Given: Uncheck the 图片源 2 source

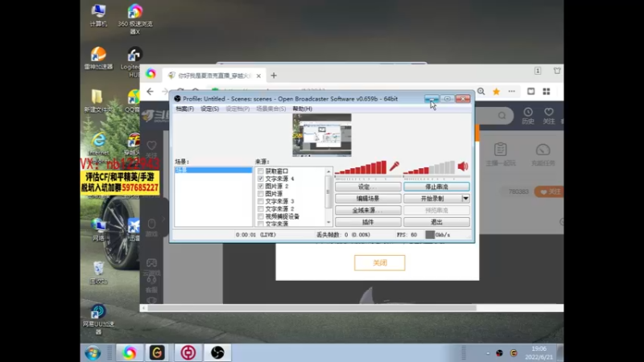Looking at the screenshot, I should (260, 186).
